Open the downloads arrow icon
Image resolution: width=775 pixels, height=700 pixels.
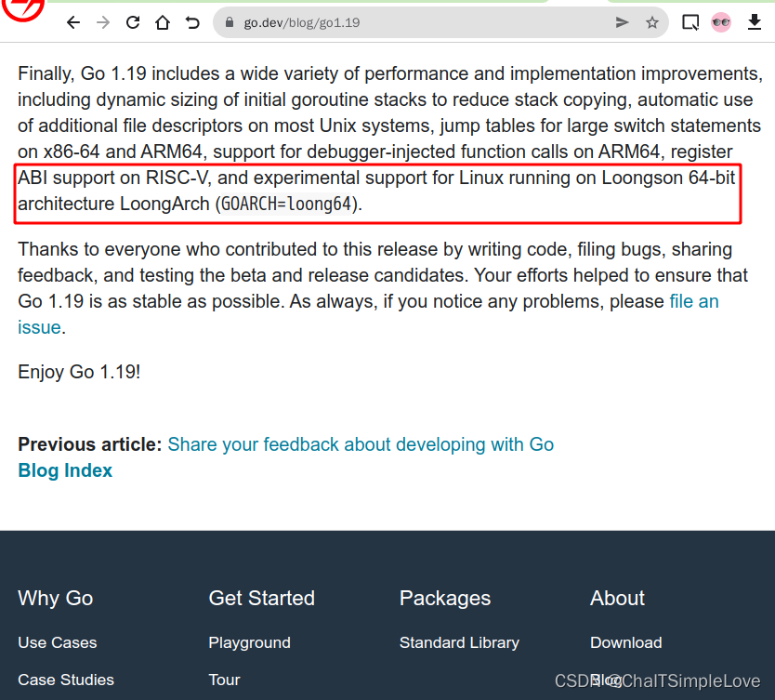[755, 22]
